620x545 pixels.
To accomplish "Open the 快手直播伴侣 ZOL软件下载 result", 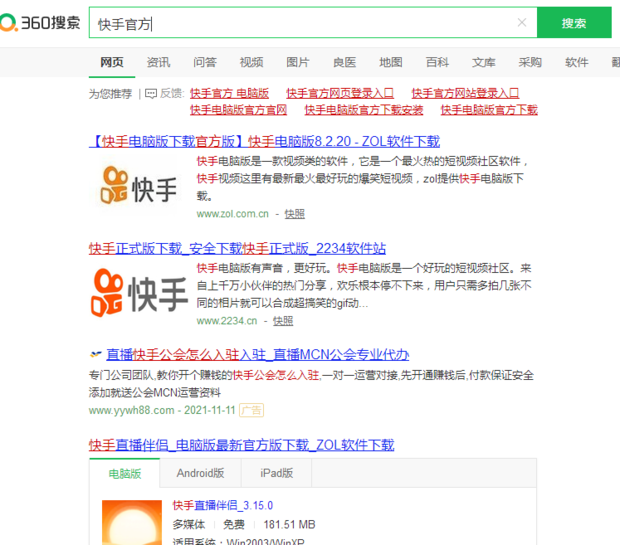I will click(x=242, y=445).
